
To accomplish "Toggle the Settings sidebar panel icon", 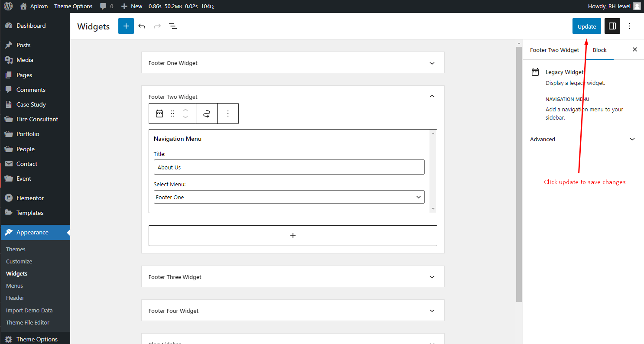I will [612, 26].
